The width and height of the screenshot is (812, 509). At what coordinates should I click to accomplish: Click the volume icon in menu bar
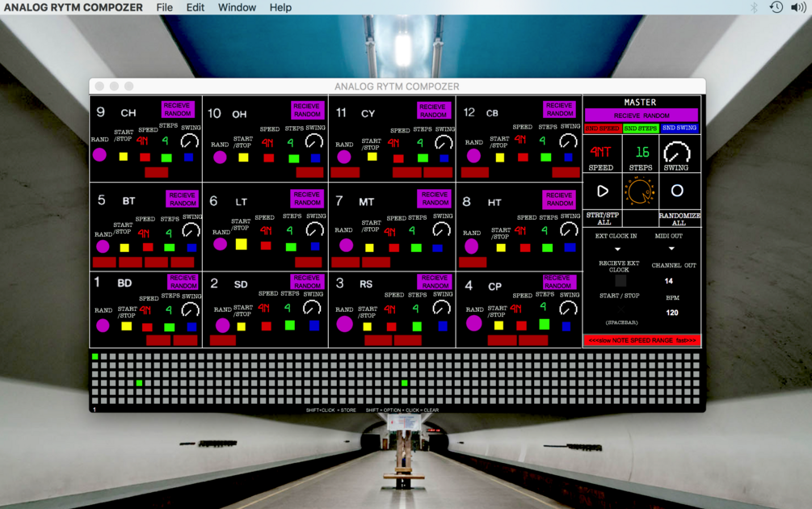(798, 7)
